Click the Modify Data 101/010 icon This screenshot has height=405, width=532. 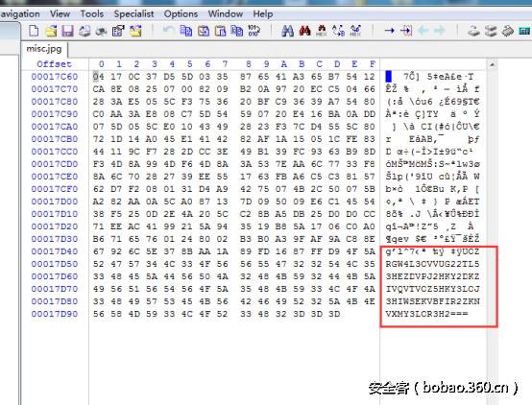click(x=254, y=31)
